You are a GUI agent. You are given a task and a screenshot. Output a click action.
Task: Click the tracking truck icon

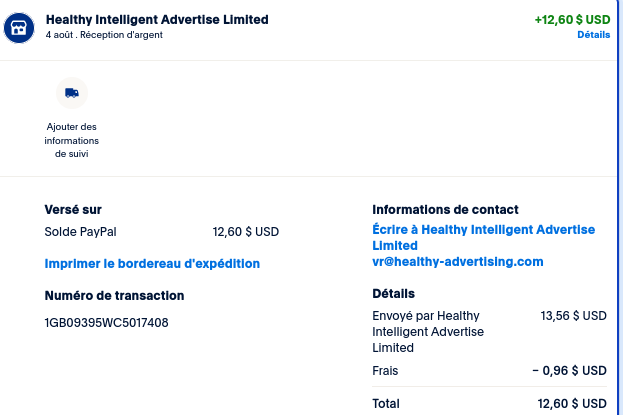point(72,93)
